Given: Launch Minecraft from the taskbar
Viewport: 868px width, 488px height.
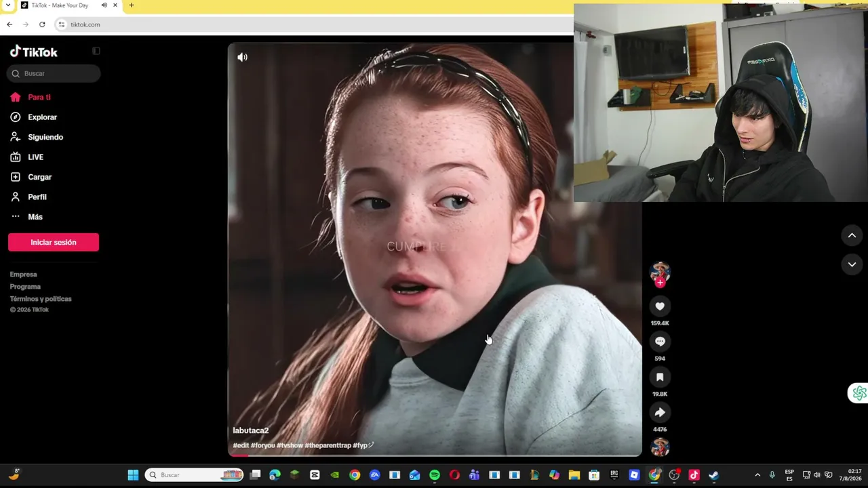Looking at the screenshot, I should pyautogui.click(x=294, y=475).
